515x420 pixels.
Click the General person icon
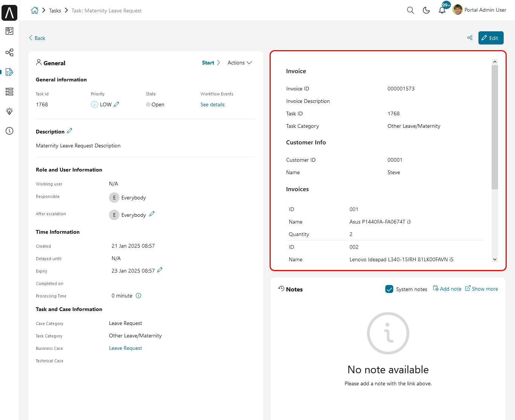pyautogui.click(x=39, y=62)
